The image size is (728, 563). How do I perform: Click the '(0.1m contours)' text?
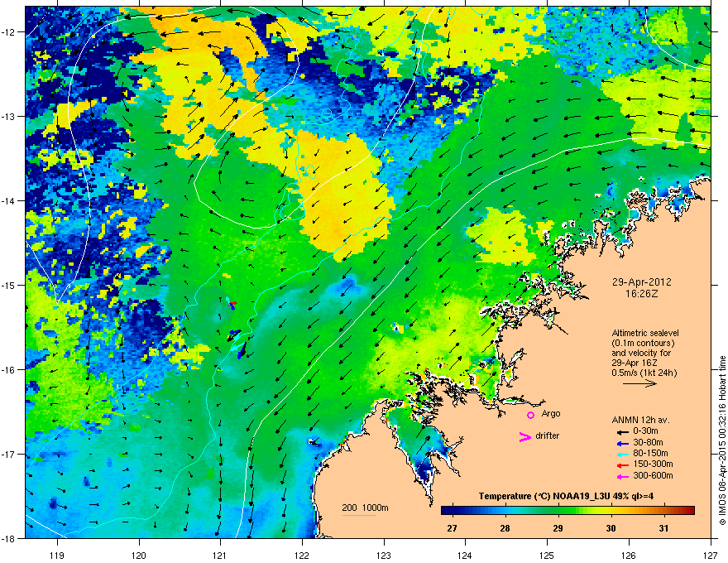(x=643, y=343)
